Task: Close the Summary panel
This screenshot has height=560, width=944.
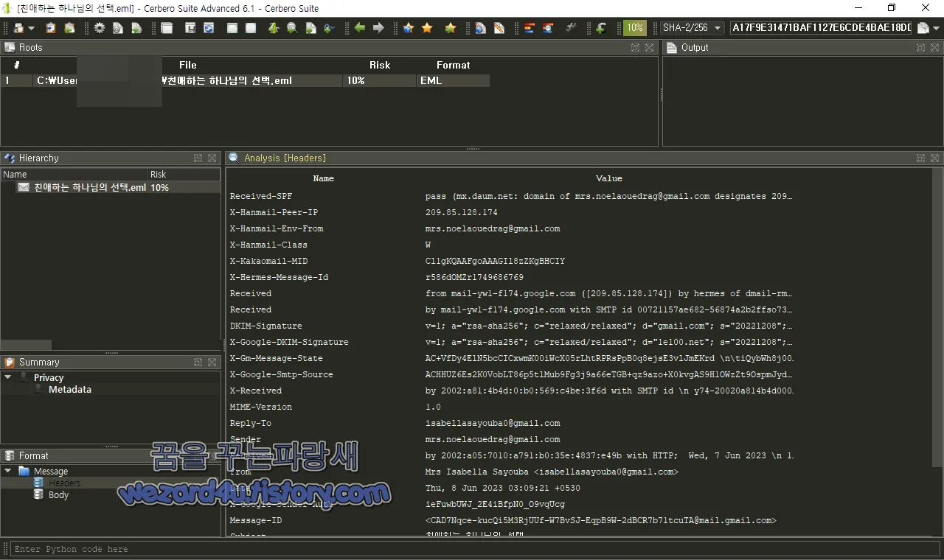Action: (212, 362)
